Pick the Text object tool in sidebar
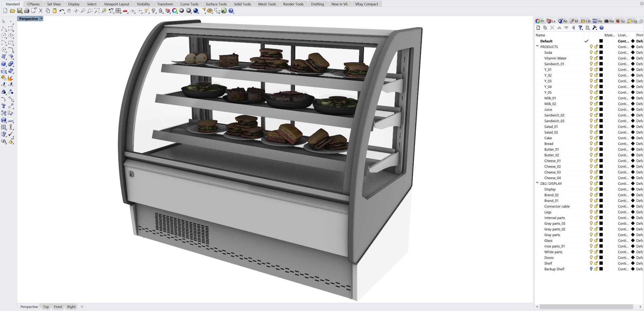Screen dimensions: 644x311 [4, 106]
